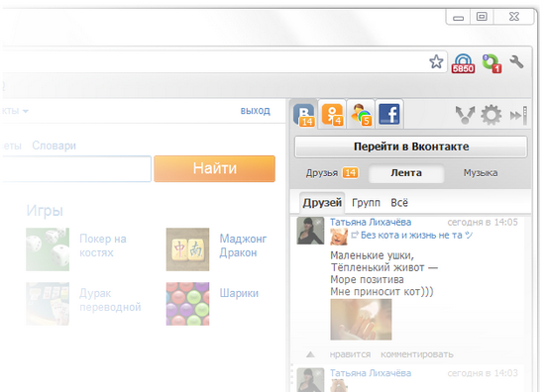Click post timestamp 'сегодня в 14:03'
Viewport: 545px width, 392px height.
pos(483,373)
